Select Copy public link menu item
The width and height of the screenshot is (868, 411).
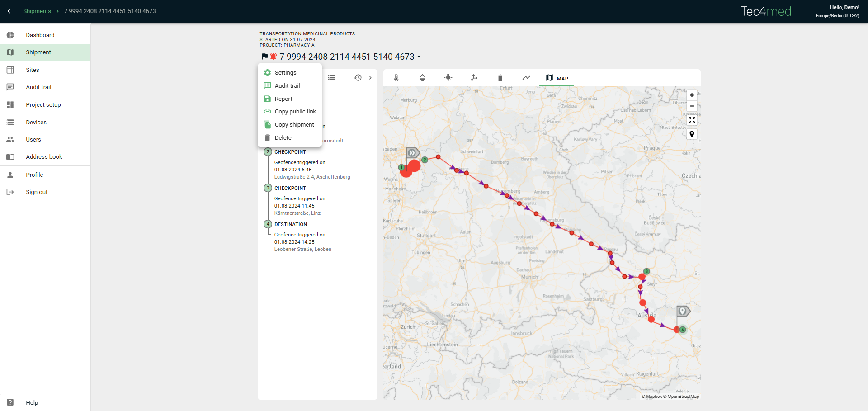click(295, 112)
